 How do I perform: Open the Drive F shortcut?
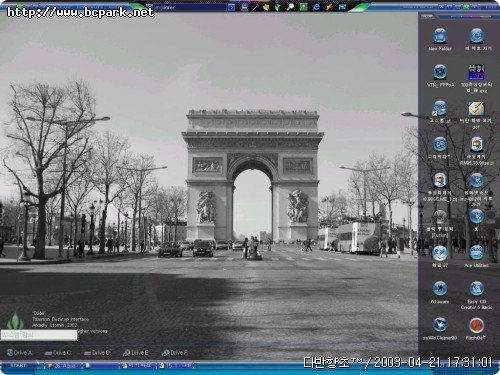[x=175, y=352]
